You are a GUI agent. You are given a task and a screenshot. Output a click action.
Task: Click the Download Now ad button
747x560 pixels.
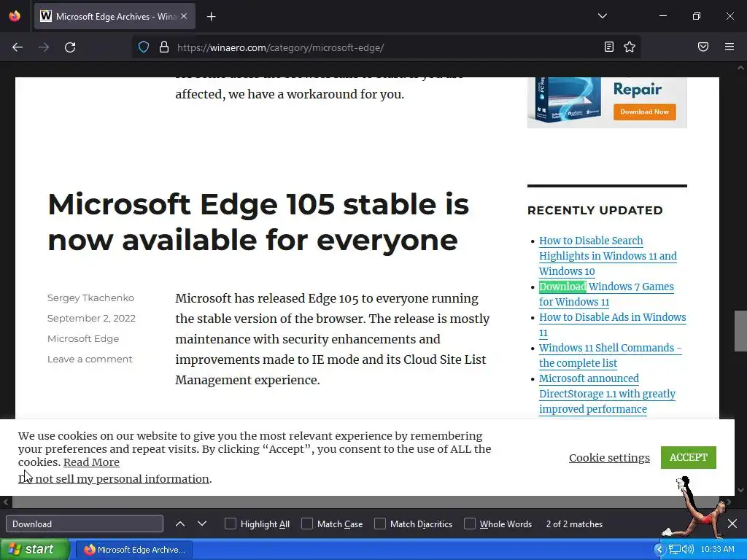tap(645, 112)
